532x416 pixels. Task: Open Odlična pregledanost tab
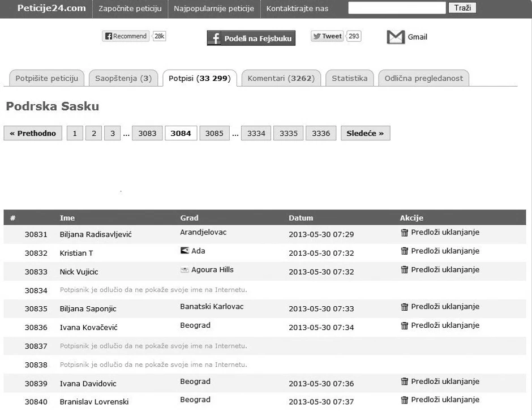(x=424, y=78)
